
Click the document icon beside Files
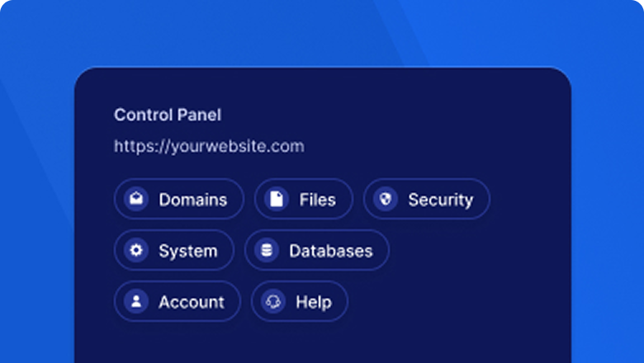[277, 200]
